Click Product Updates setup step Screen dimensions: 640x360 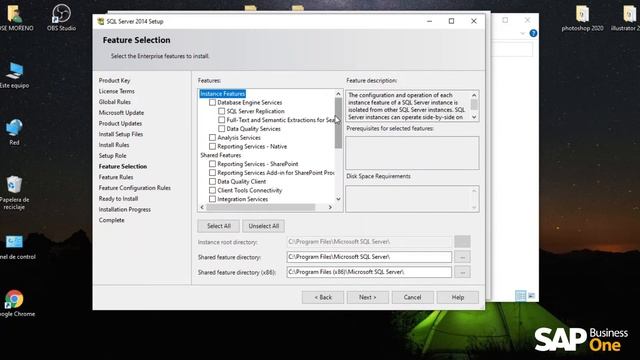[120, 123]
